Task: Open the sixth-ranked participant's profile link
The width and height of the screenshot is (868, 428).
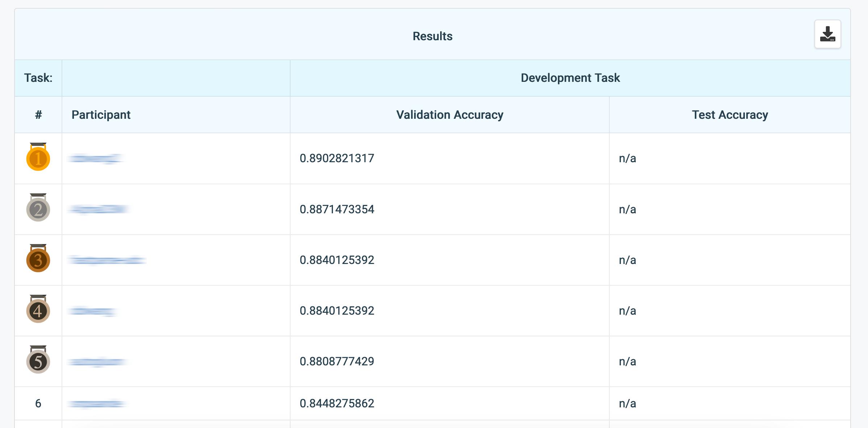Action: point(97,403)
